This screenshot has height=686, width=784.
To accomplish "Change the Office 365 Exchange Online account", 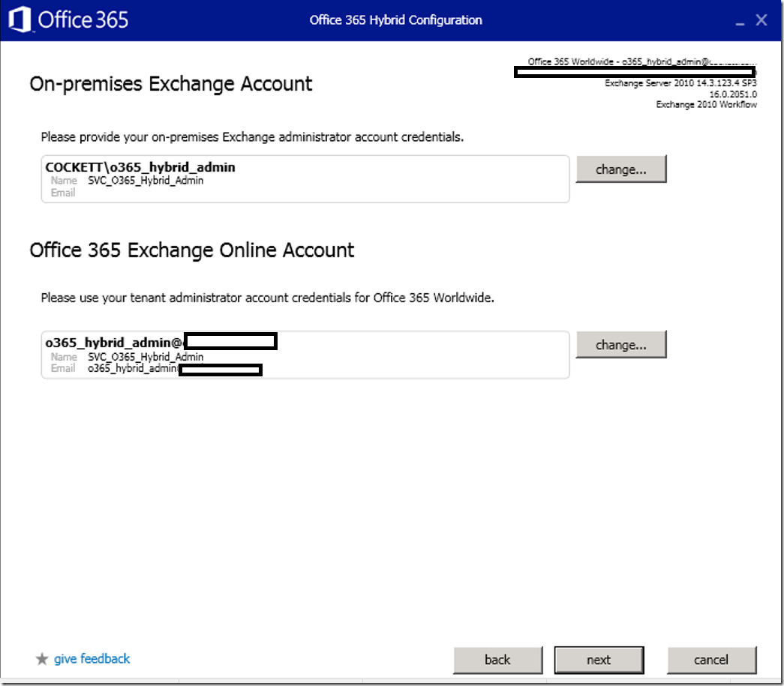I will (621, 345).
